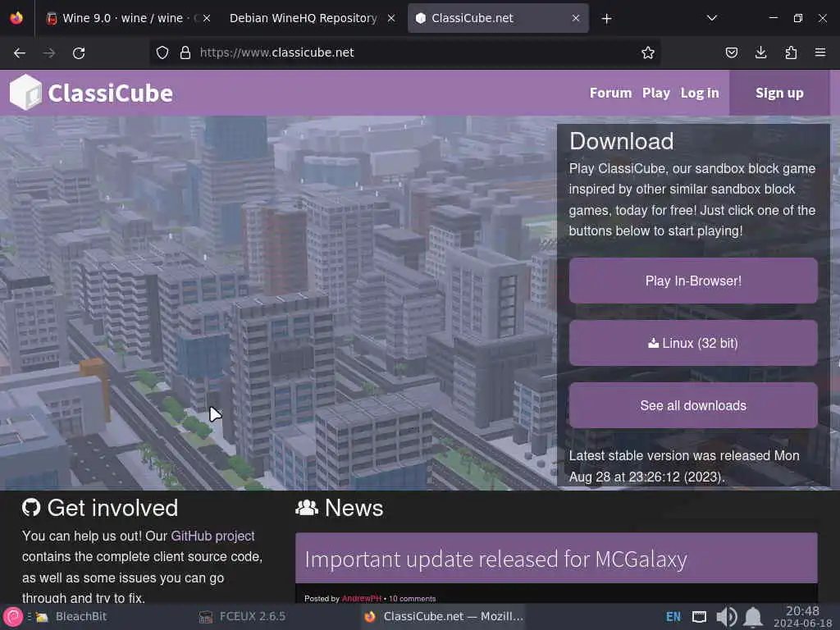This screenshot has width=840, height=630.
Task: Click the Sign up button
Action: tap(779, 93)
